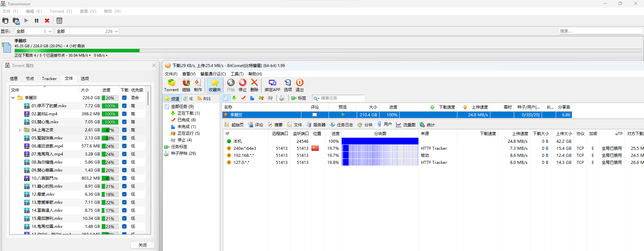Viewport: 644px width, 251px height.
Task: Click the gray stopped tasks filter icon
Action: tap(270, 98)
